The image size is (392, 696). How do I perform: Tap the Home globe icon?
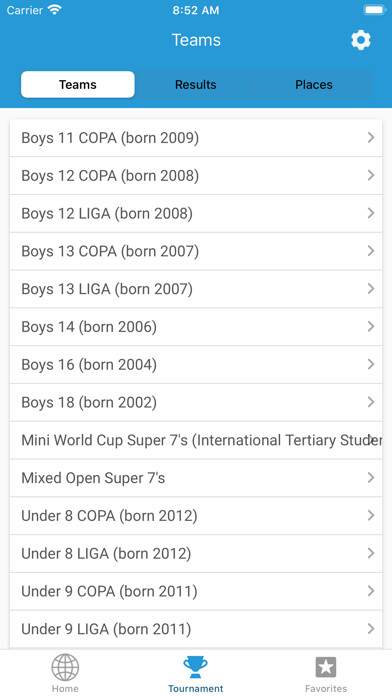click(x=65, y=667)
